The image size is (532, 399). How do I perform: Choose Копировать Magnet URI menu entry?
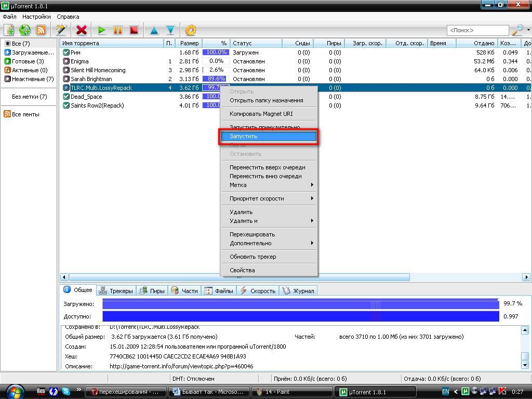(269, 114)
